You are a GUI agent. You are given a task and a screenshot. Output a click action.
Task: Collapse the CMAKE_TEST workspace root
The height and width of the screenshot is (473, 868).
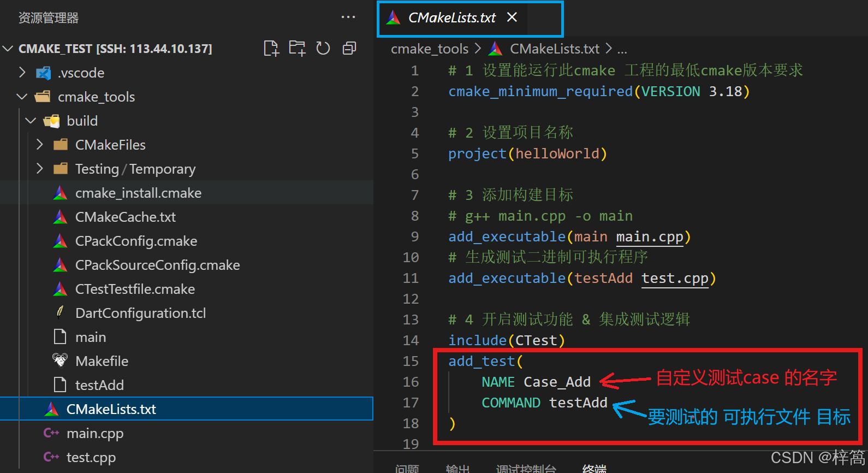(x=8, y=49)
